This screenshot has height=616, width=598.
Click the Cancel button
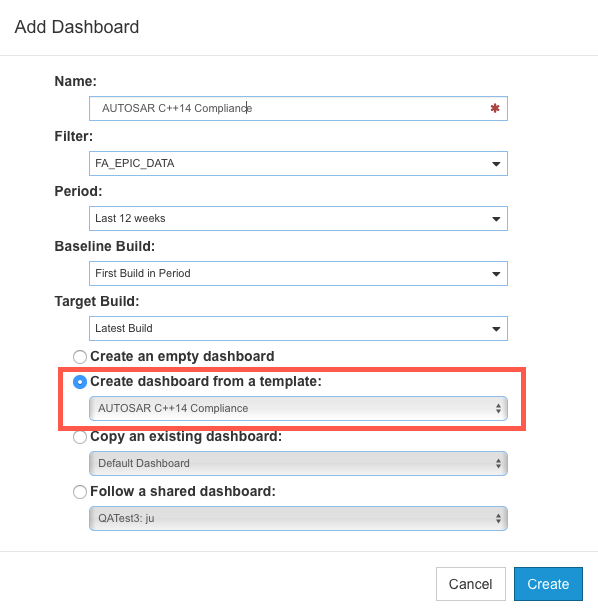[x=471, y=584]
